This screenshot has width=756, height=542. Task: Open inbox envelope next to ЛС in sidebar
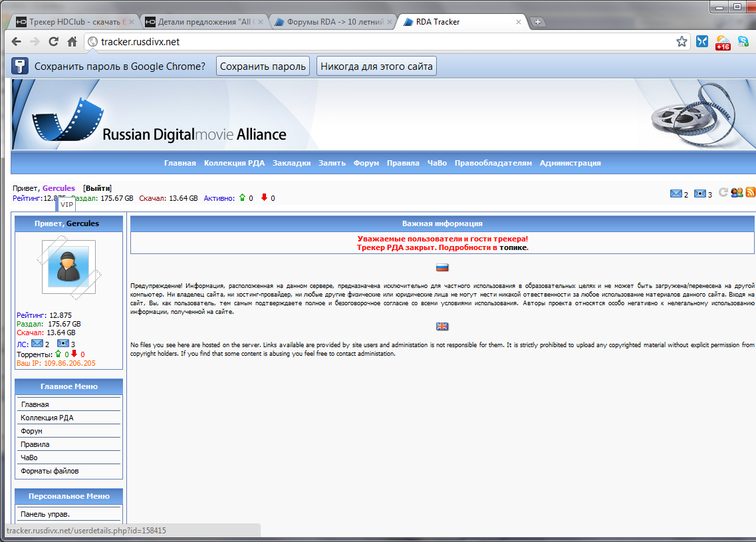37,343
